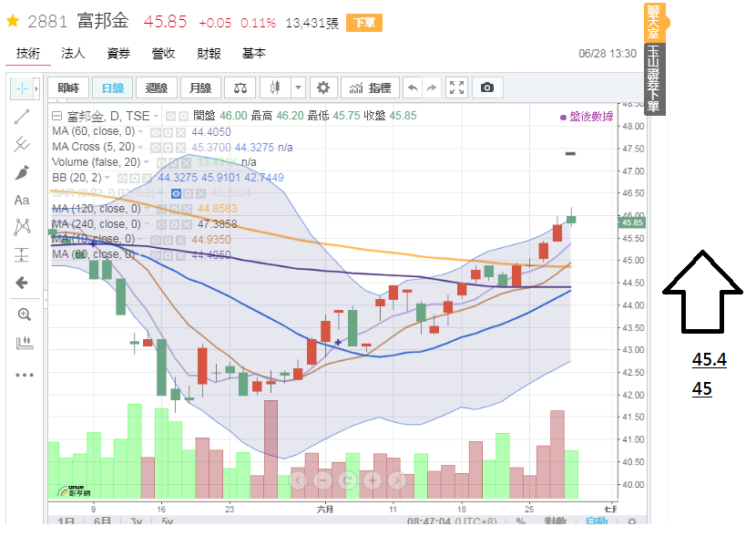
Task: Expand first MA (60, close, 0) dropdown arrow
Action: [140, 132]
